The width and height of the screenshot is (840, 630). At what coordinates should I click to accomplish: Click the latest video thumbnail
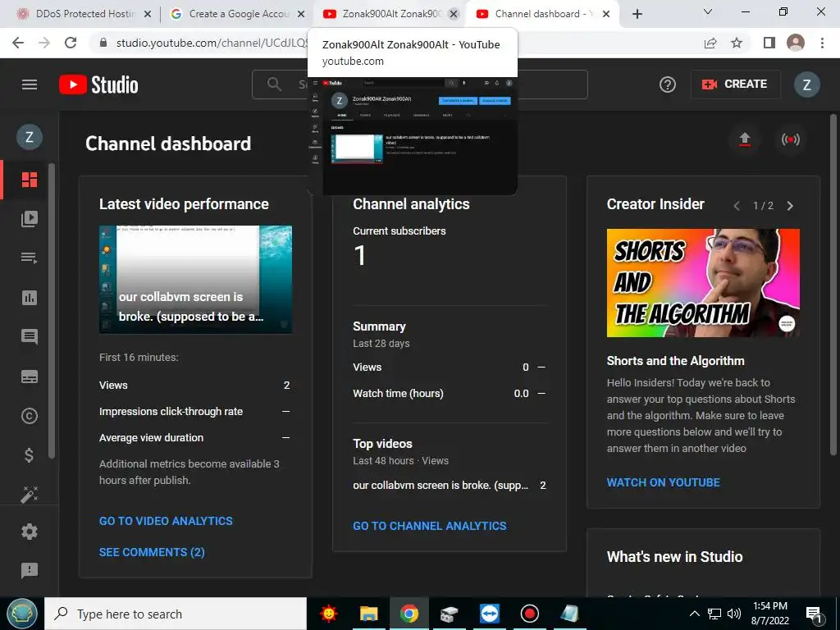pyautogui.click(x=195, y=280)
